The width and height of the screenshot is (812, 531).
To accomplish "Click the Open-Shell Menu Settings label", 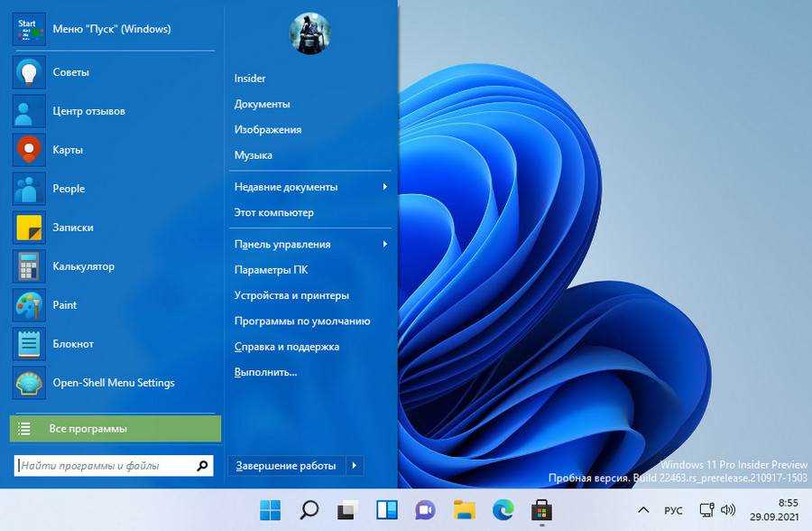I will [x=114, y=383].
